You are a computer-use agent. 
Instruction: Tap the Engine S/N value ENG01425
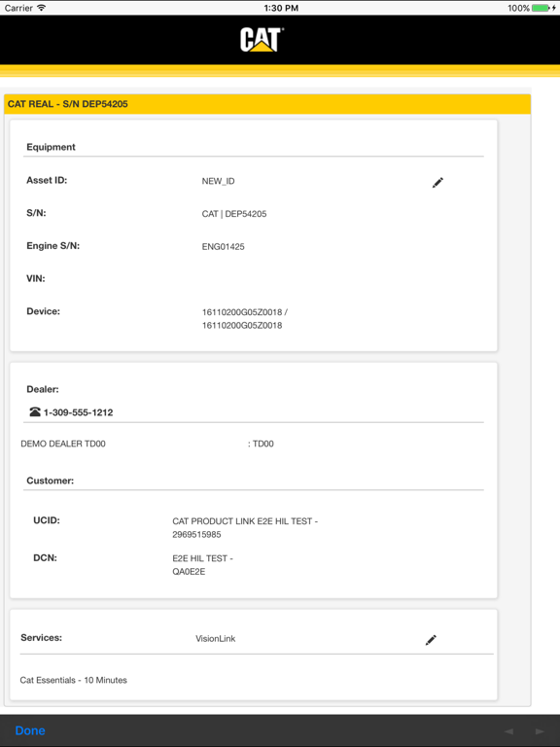(x=223, y=246)
